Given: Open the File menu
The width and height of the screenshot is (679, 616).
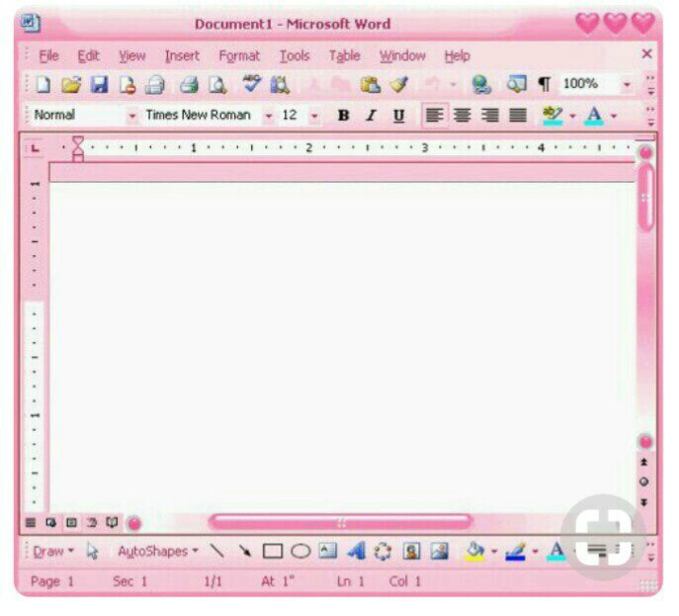Looking at the screenshot, I should coord(48,55).
